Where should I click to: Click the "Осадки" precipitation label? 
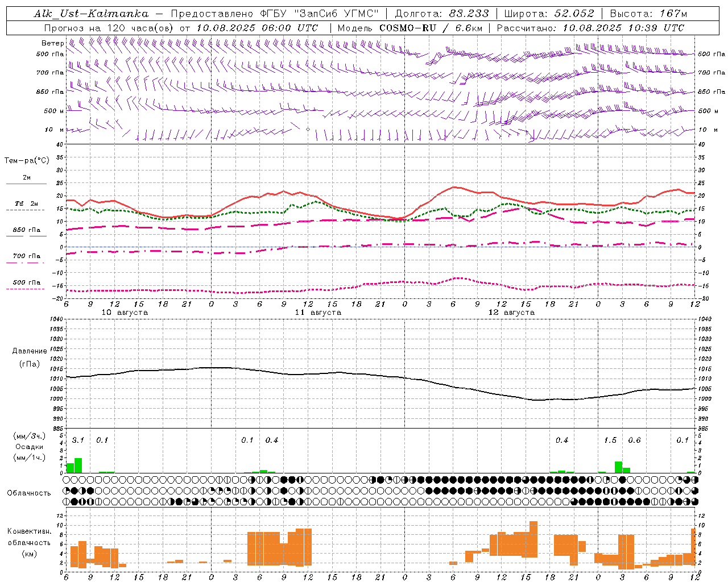tap(29, 447)
